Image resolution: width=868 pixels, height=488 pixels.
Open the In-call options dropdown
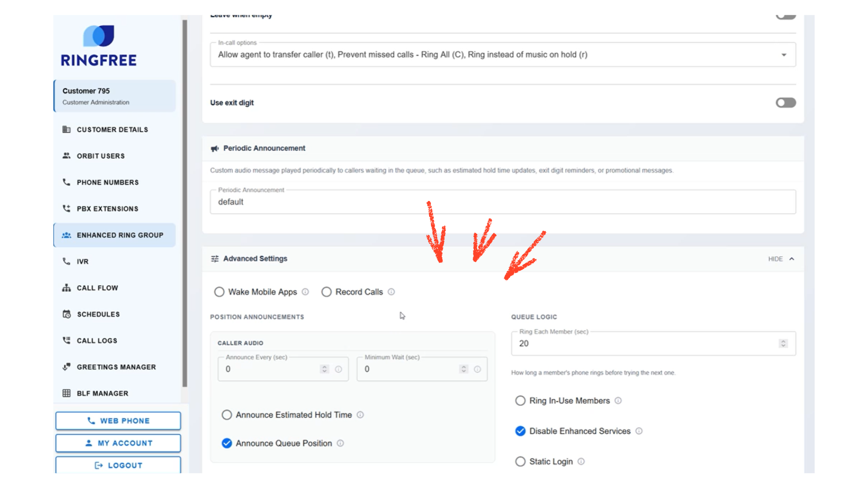pyautogui.click(x=784, y=55)
